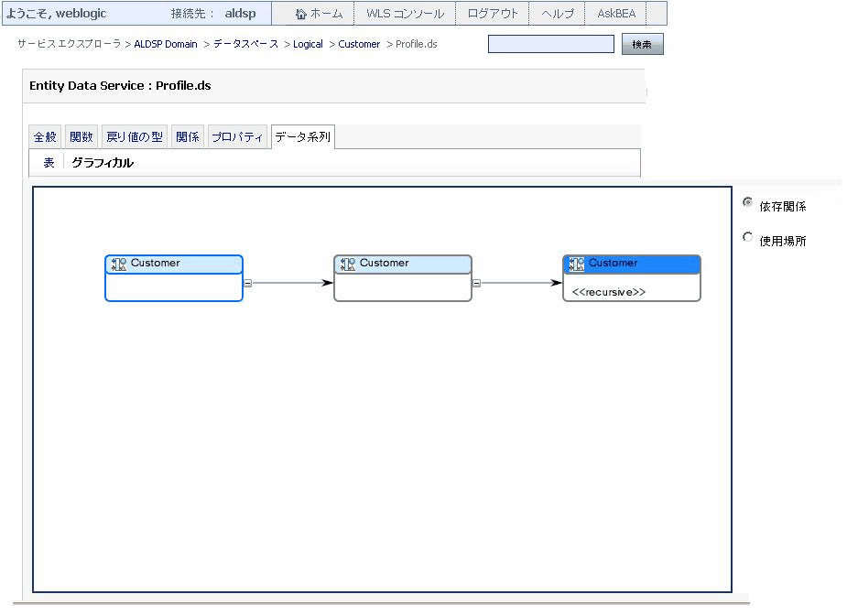Click the data service icon on the middle Customer node

coord(347,265)
